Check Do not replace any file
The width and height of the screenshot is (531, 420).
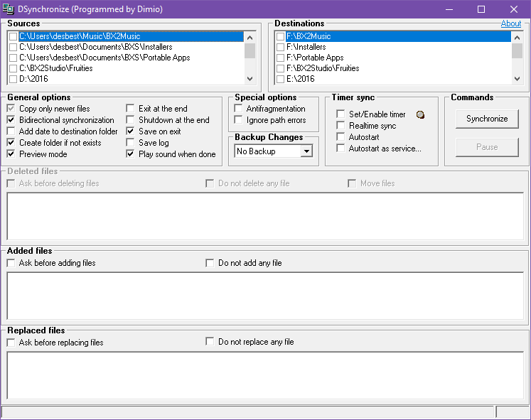click(x=210, y=342)
